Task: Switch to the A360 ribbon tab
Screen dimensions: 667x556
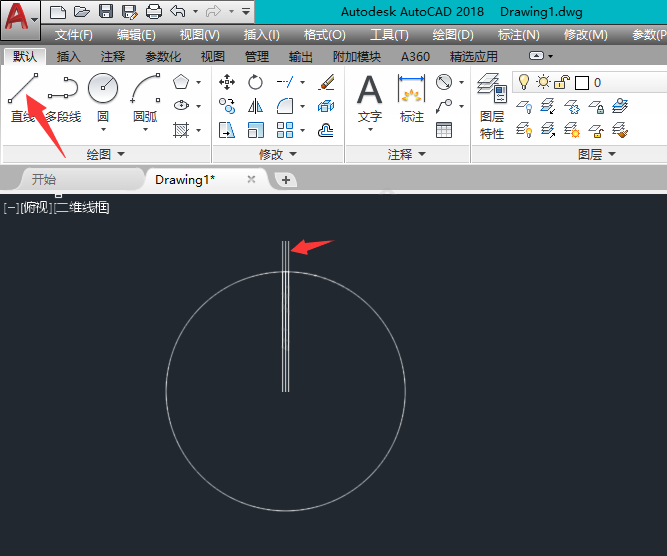Action: pyautogui.click(x=415, y=56)
